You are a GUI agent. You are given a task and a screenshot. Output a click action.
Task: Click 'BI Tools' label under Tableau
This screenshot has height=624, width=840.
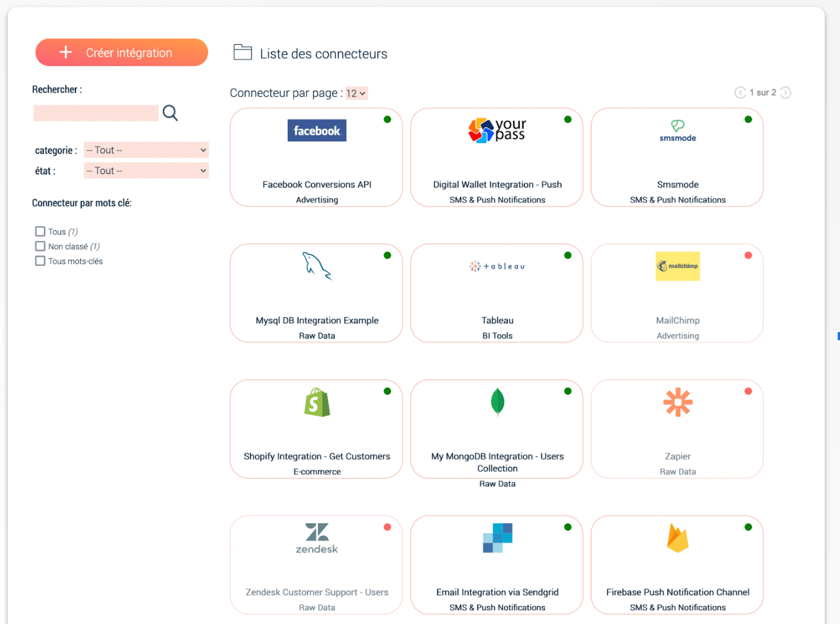pyautogui.click(x=497, y=336)
